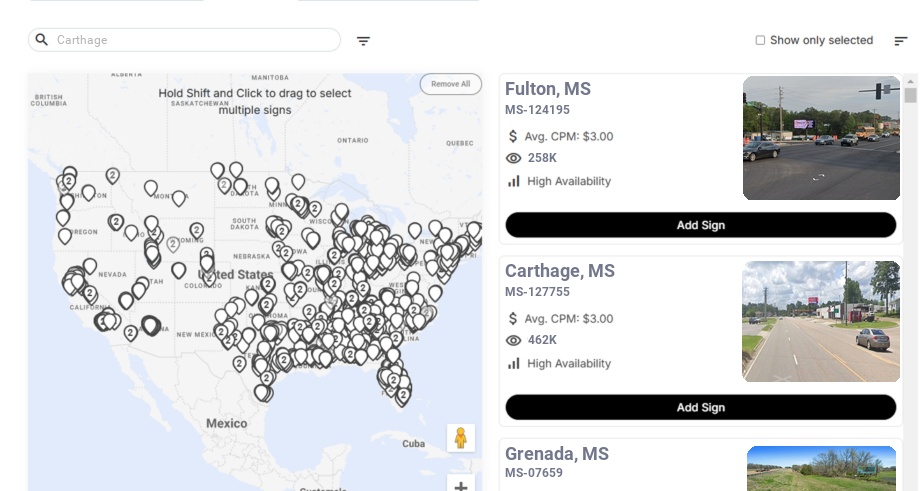
Task: Click the availability bars icon for Fulton
Action: click(514, 181)
